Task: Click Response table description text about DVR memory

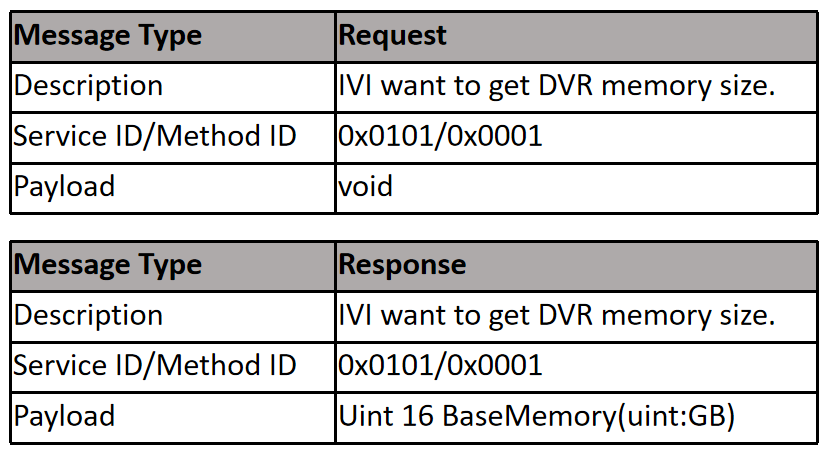Action: [x=556, y=315]
